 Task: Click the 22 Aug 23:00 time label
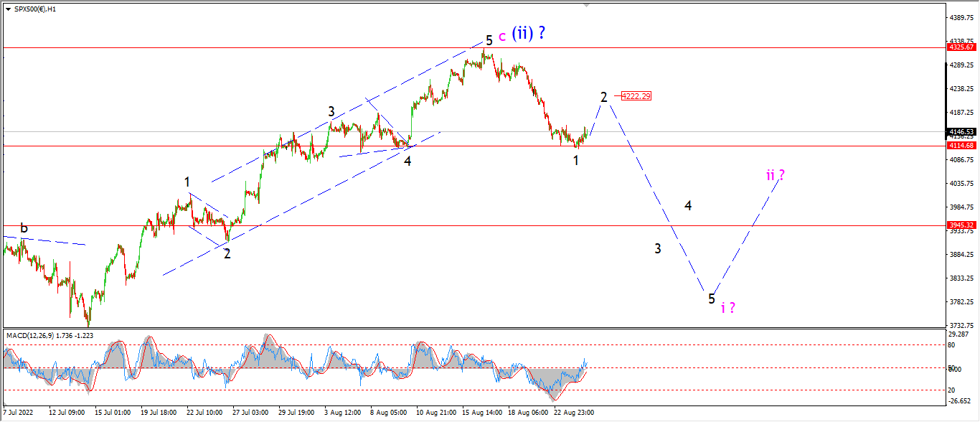(x=573, y=413)
